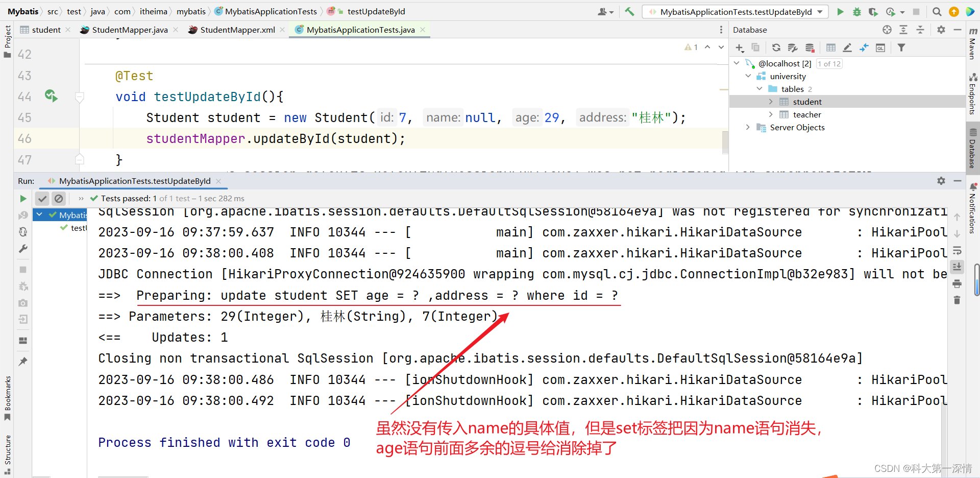
Task: Collapse the @localhost data source node
Action: tap(737, 63)
